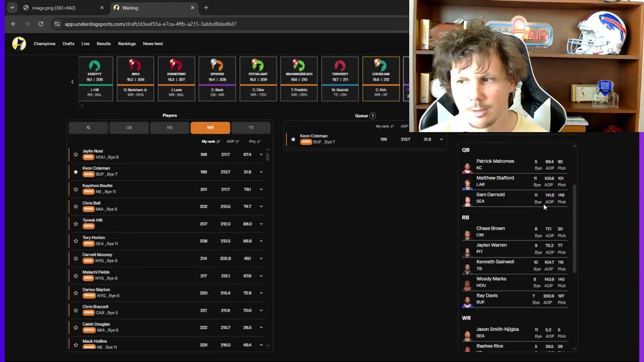Screen dimensions: 644x362
Task: Open the News feed page
Action: coord(153,44)
